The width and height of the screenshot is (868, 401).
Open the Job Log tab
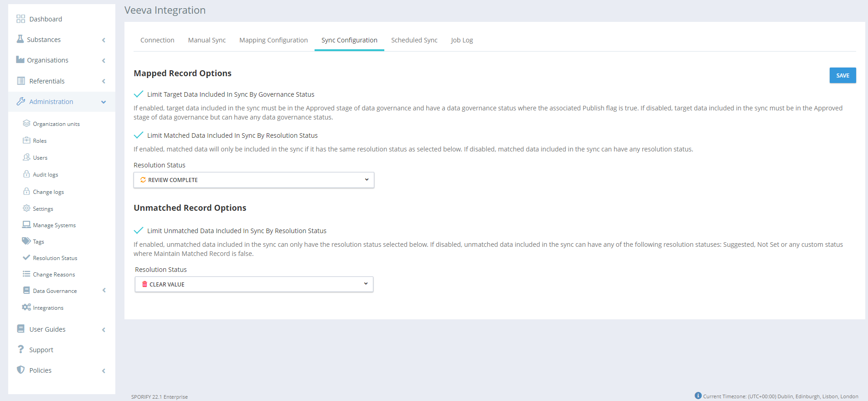(461, 40)
